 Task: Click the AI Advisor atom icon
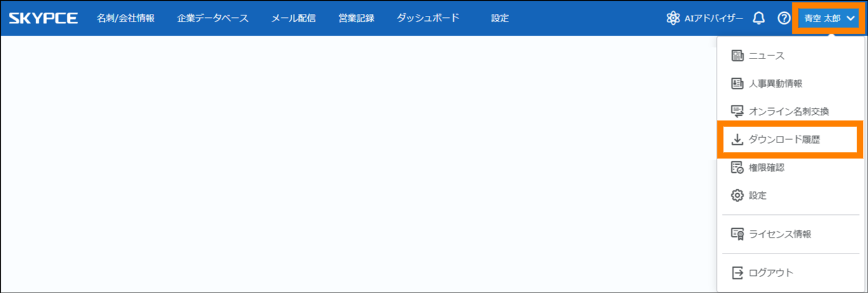[673, 18]
